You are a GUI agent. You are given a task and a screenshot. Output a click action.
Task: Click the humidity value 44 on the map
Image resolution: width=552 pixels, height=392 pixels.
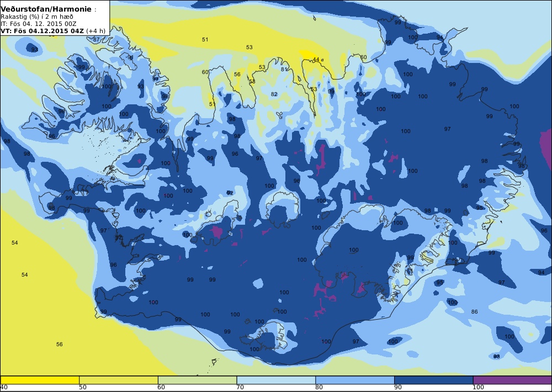coord(316,60)
